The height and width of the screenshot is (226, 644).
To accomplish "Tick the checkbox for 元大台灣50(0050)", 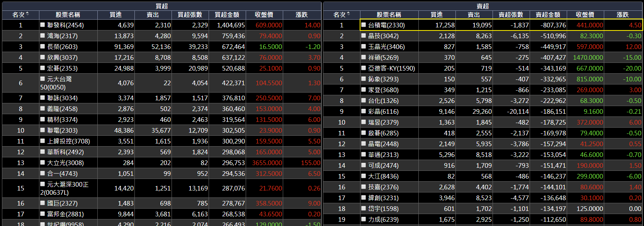I will [42, 79].
